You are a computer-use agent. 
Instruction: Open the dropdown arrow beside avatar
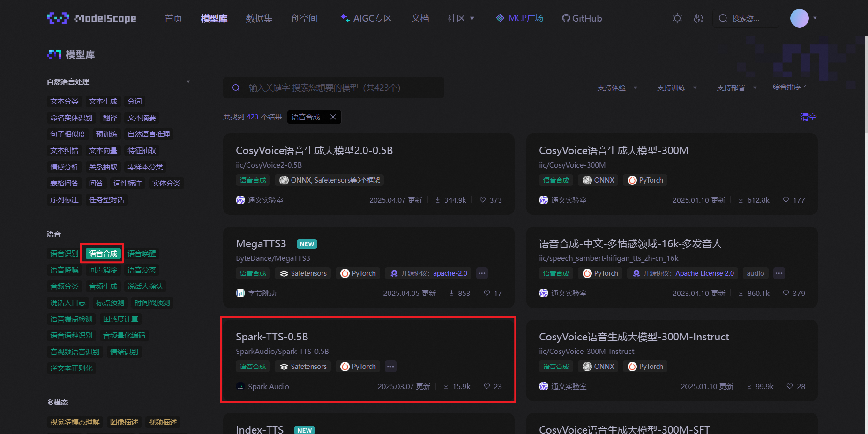click(815, 18)
